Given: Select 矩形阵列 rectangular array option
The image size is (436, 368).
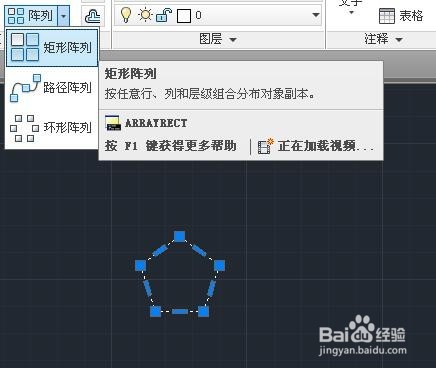Looking at the screenshot, I should (x=52, y=47).
